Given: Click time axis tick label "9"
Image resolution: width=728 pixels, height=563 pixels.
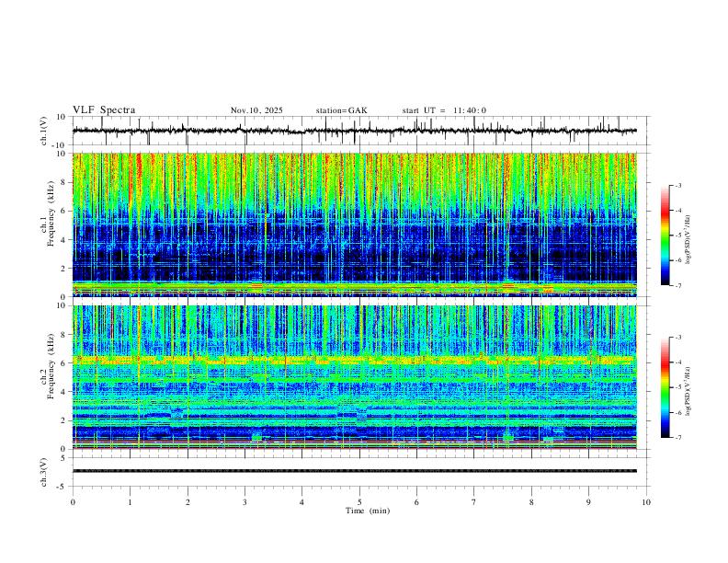Looking at the screenshot, I should pos(588,502).
